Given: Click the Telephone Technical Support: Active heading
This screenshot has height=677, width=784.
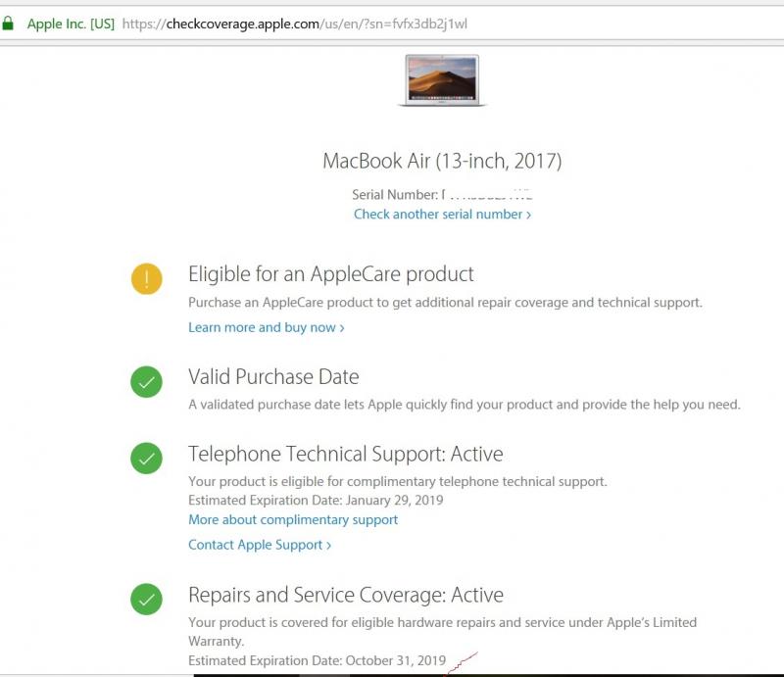Looking at the screenshot, I should (346, 454).
